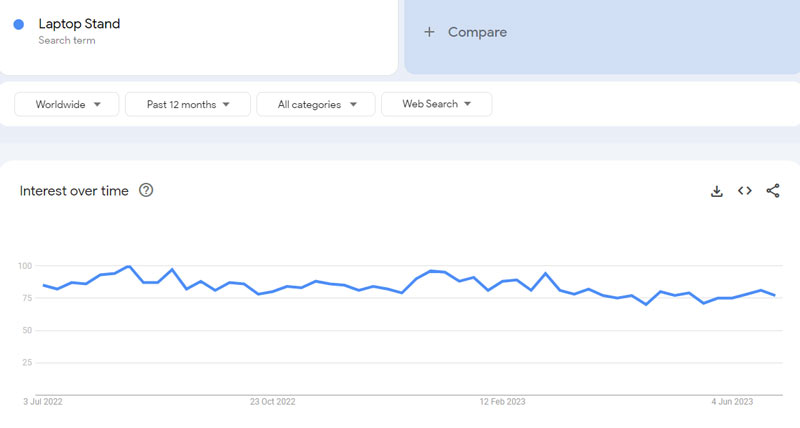800x428 pixels.
Task: Download the interest over time data
Action: [716, 191]
